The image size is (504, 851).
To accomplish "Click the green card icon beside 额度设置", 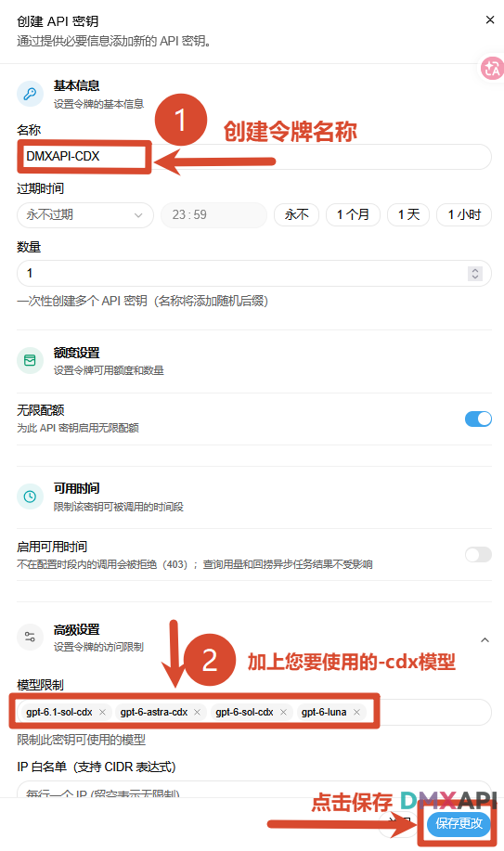I will 30,360.
